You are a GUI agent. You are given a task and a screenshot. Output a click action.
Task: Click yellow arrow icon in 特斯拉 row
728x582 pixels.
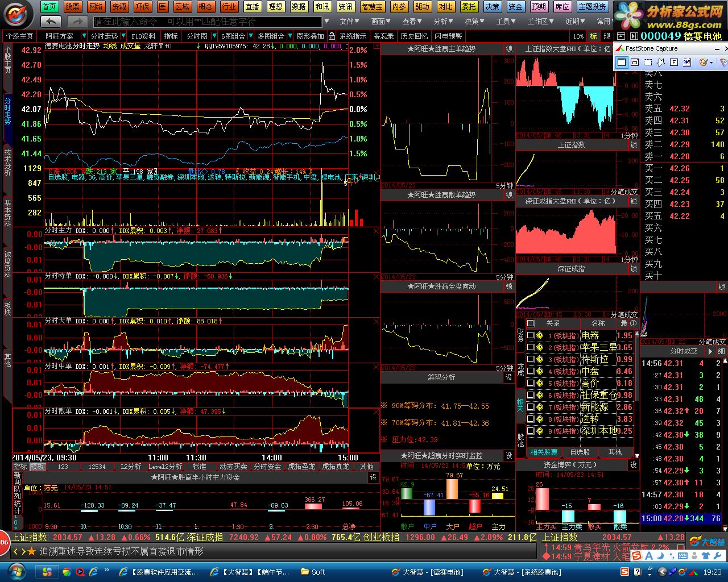539,359
